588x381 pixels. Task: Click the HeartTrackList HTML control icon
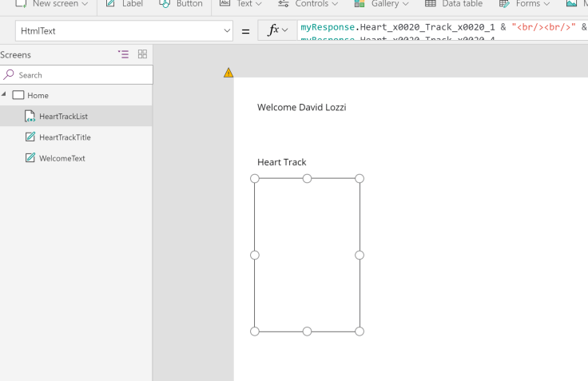tap(30, 116)
